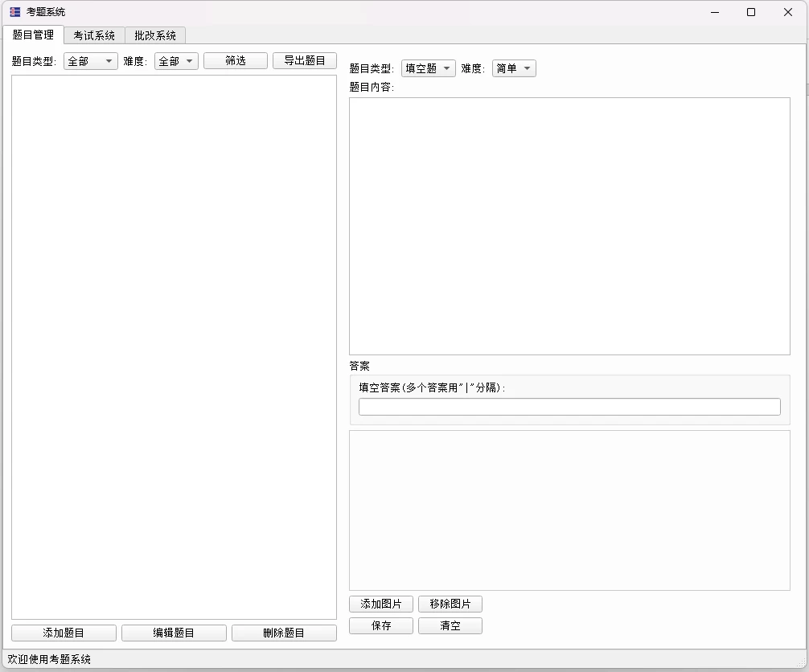The image size is (809, 672).
Task: Open the left 难度 filter dropdown (全部)
Action: pyautogui.click(x=176, y=61)
